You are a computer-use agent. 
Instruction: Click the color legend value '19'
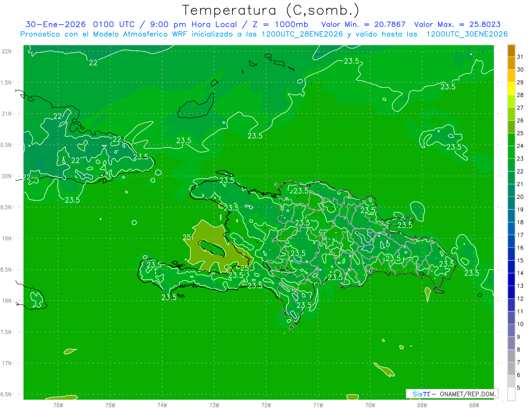(x=520, y=210)
